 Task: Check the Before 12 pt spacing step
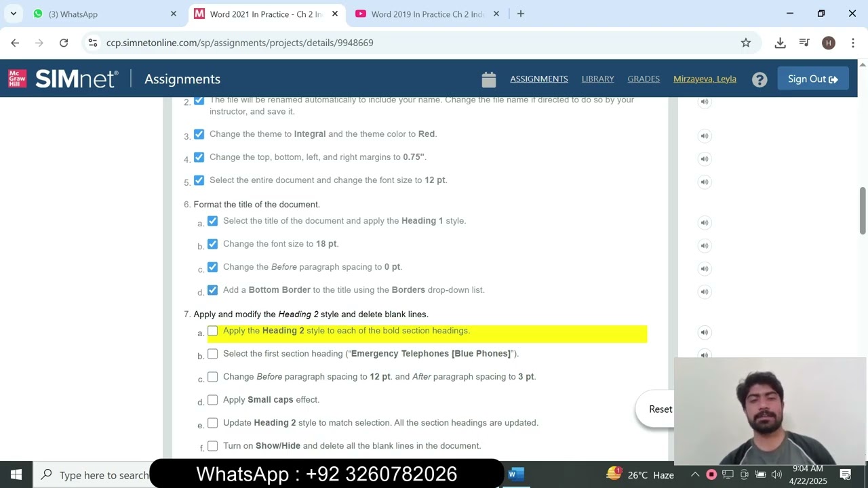[x=212, y=377]
